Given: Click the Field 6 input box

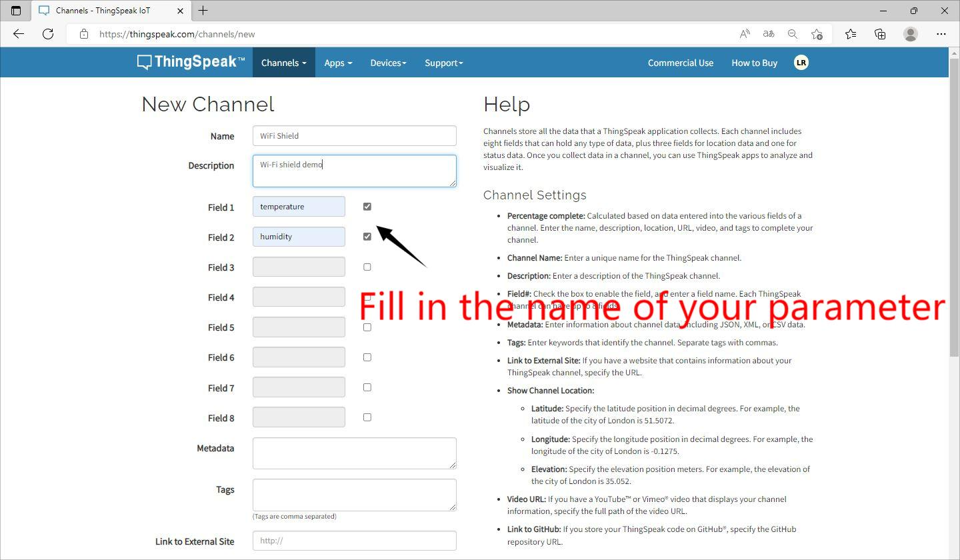Looking at the screenshot, I should [299, 357].
